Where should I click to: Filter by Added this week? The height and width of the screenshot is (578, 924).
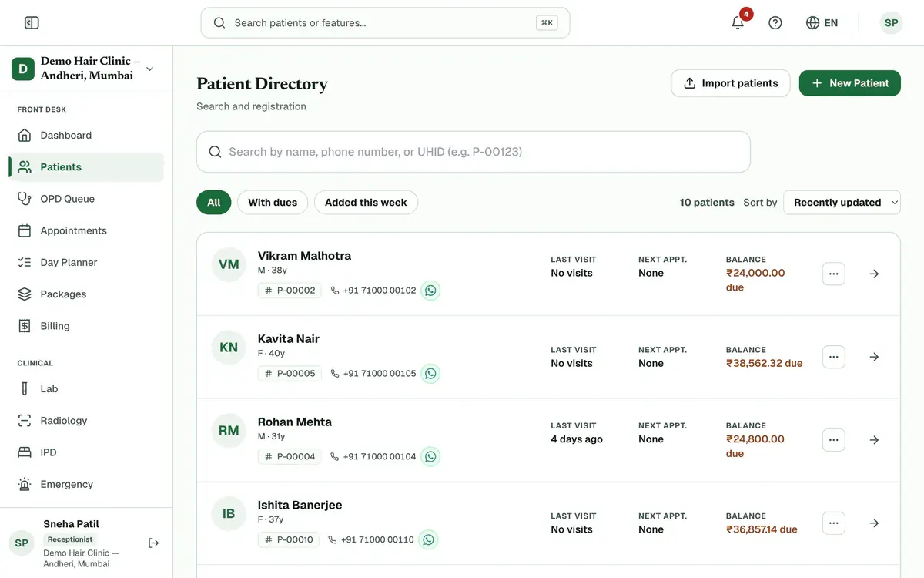(x=366, y=203)
